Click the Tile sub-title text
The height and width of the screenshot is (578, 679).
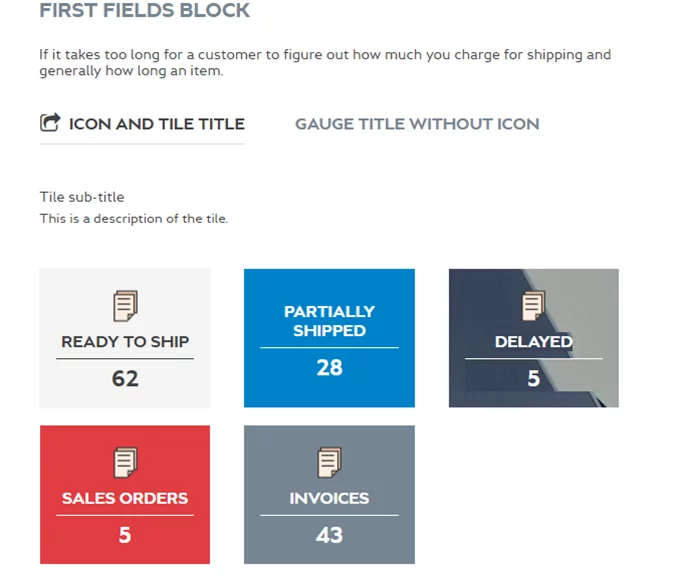(x=82, y=197)
